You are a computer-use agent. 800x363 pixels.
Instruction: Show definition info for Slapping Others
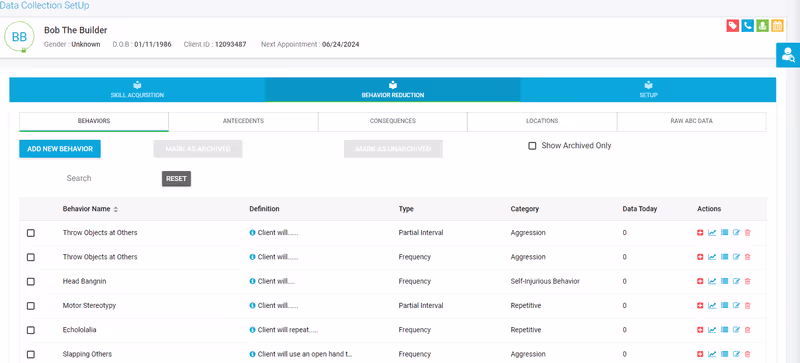(252, 354)
